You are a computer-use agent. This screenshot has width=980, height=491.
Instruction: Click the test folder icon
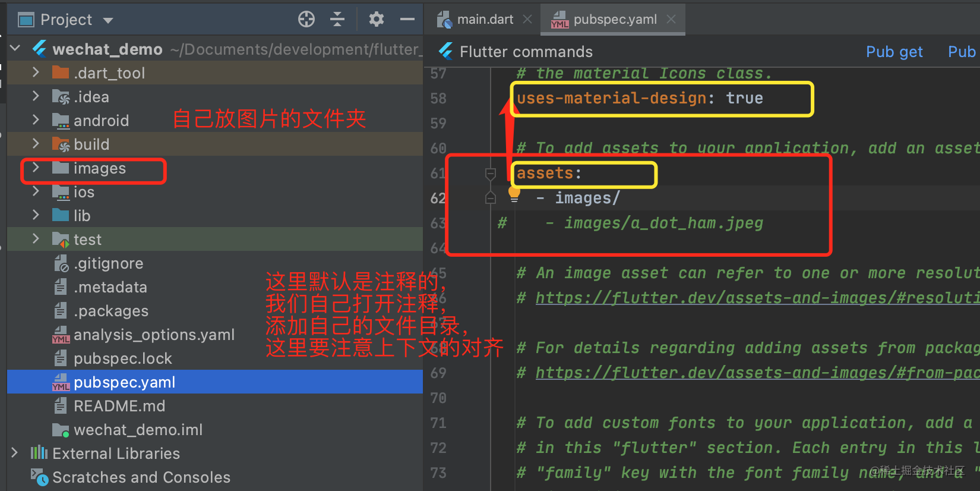pos(61,240)
